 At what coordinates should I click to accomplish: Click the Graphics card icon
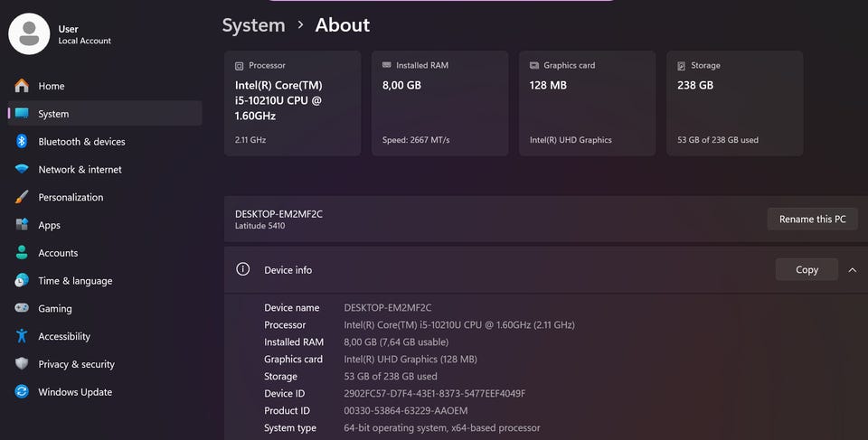point(534,65)
